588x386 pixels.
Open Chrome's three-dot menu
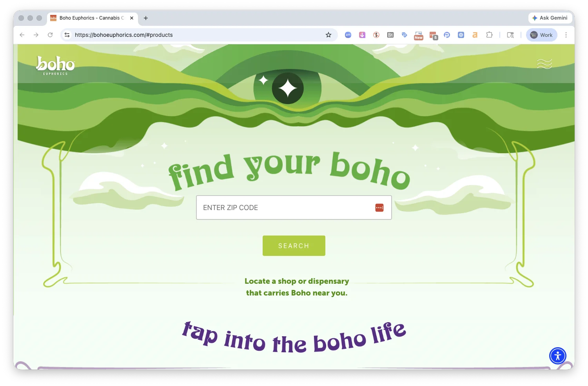[x=566, y=35]
